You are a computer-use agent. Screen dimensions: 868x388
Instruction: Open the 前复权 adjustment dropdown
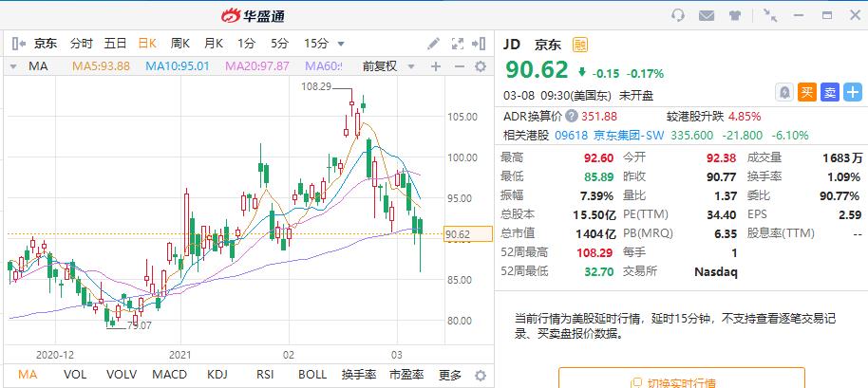[x=387, y=66]
